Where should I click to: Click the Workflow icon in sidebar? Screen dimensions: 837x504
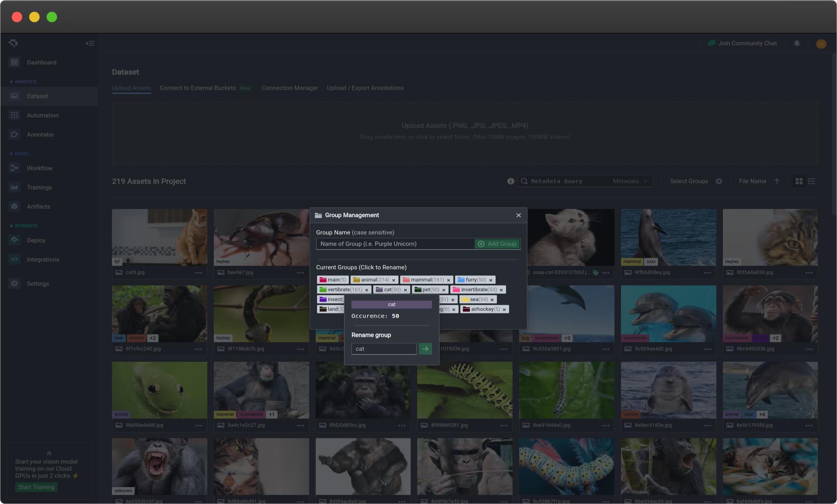(14, 168)
